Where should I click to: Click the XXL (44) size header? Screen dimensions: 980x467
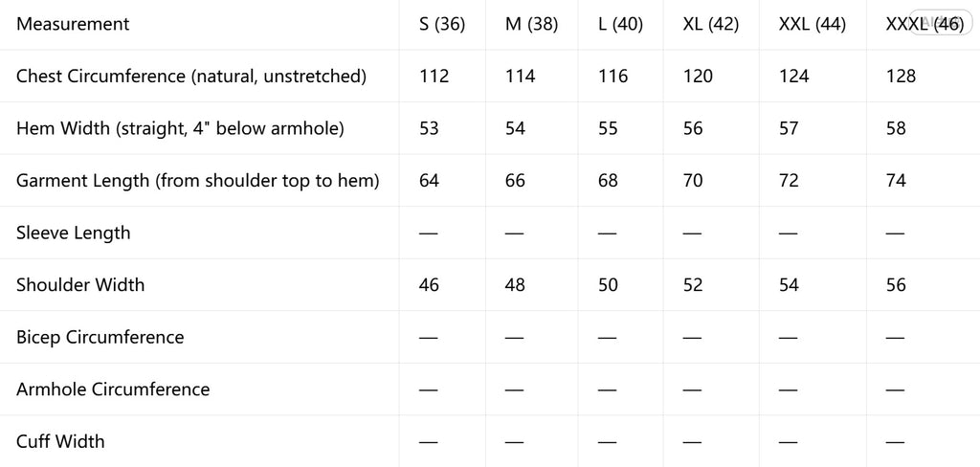pyautogui.click(x=812, y=24)
